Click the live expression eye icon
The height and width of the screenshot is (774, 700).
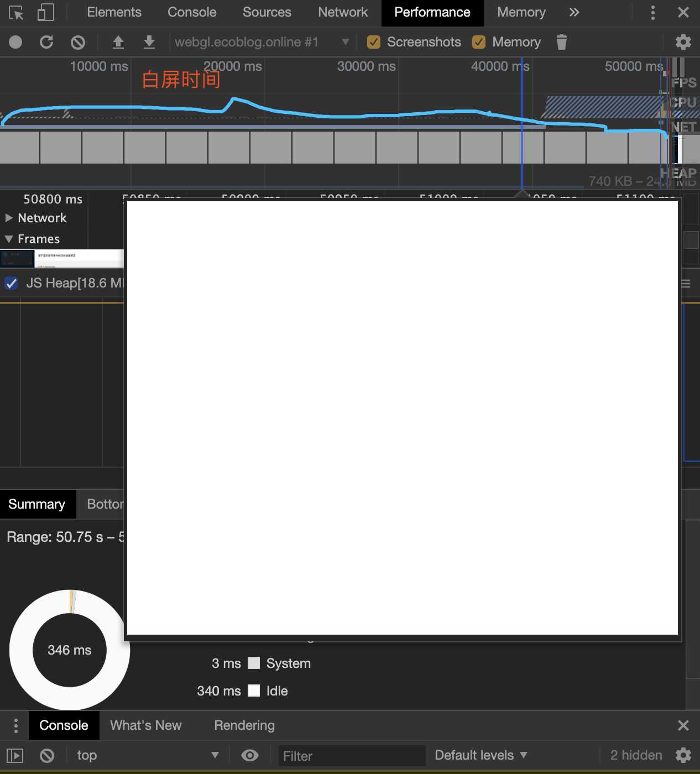pyautogui.click(x=250, y=755)
